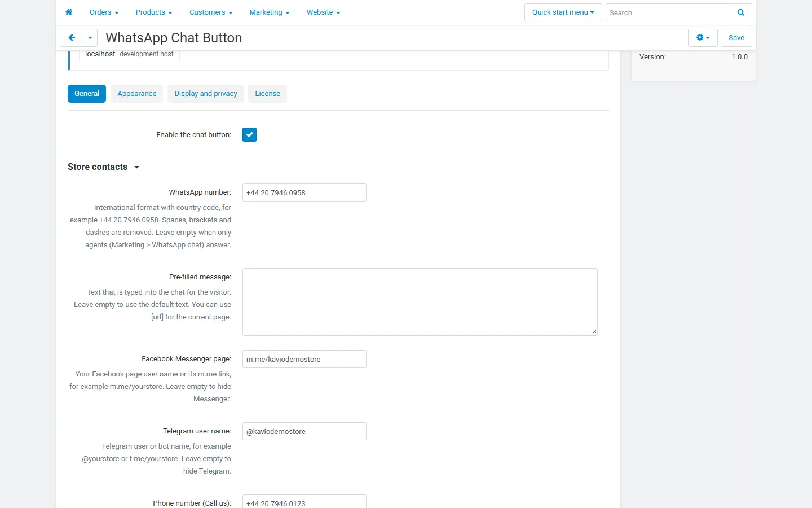Click into the Pre-filled message textarea
Viewport: 812px width, 508px height.
[x=420, y=302]
